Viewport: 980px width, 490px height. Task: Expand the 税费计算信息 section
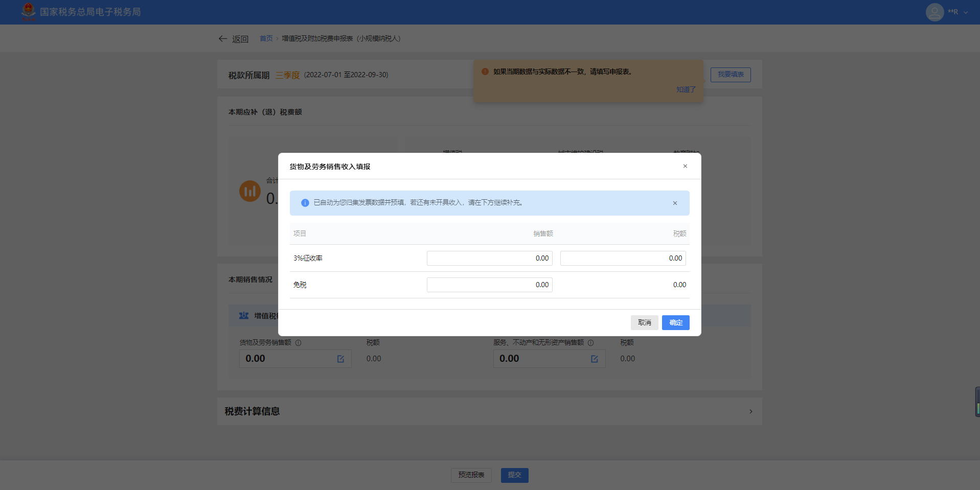tap(750, 411)
